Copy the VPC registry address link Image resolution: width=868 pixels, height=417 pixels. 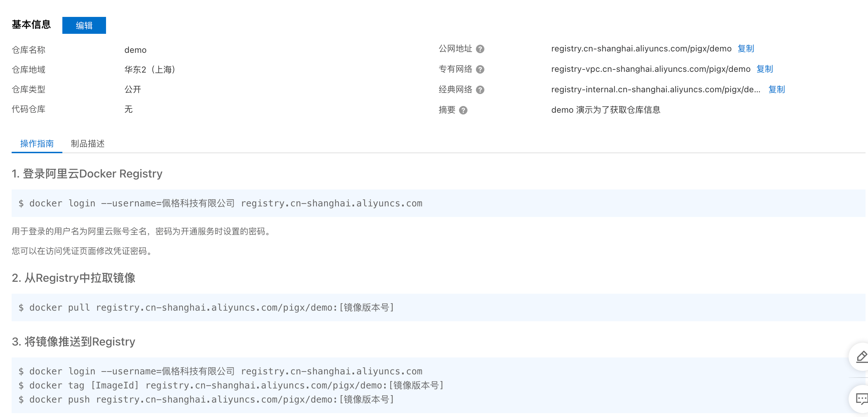point(764,69)
